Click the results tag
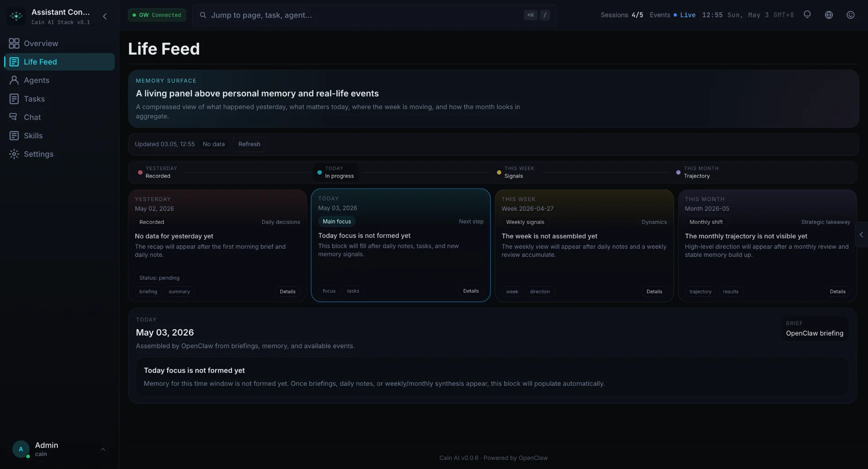The image size is (868, 469). (731, 292)
